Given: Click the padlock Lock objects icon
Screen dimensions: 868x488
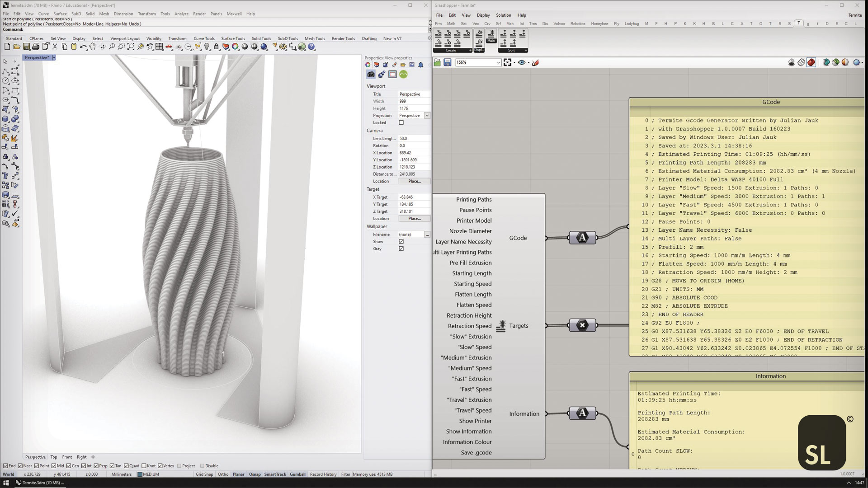Looking at the screenshot, I should click(x=216, y=47).
